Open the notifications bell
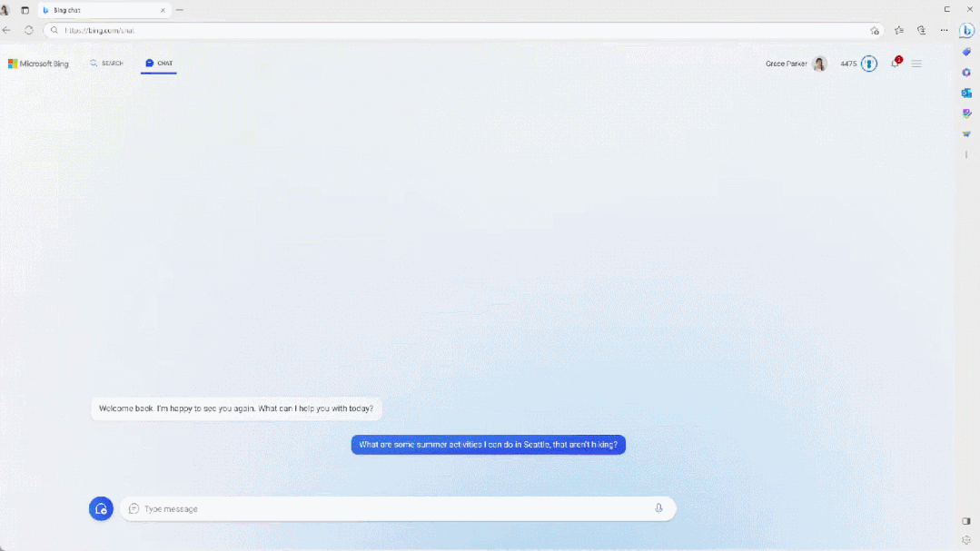This screenshot has height=551, width=980. (896, 64)
